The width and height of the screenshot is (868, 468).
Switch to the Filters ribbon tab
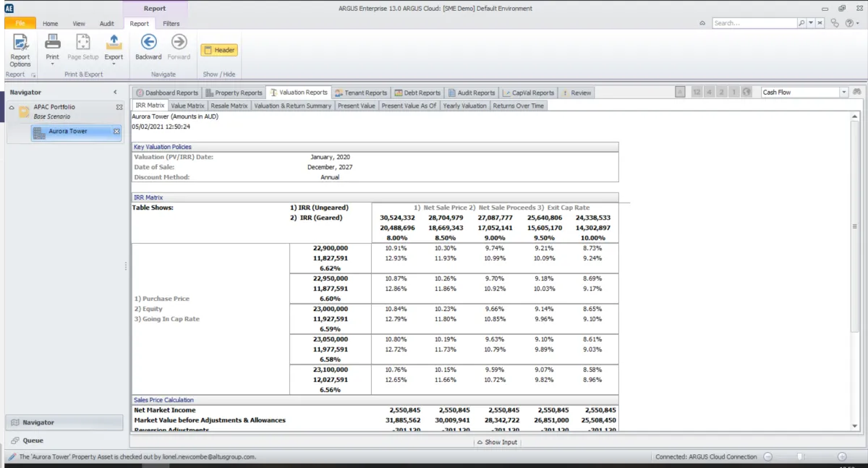(x=171, y=24)
